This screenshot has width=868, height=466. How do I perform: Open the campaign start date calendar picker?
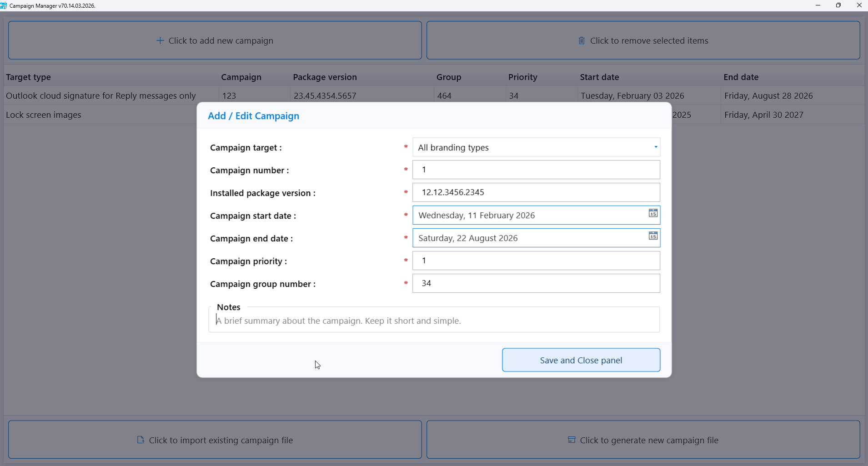(x=653, y=213)
